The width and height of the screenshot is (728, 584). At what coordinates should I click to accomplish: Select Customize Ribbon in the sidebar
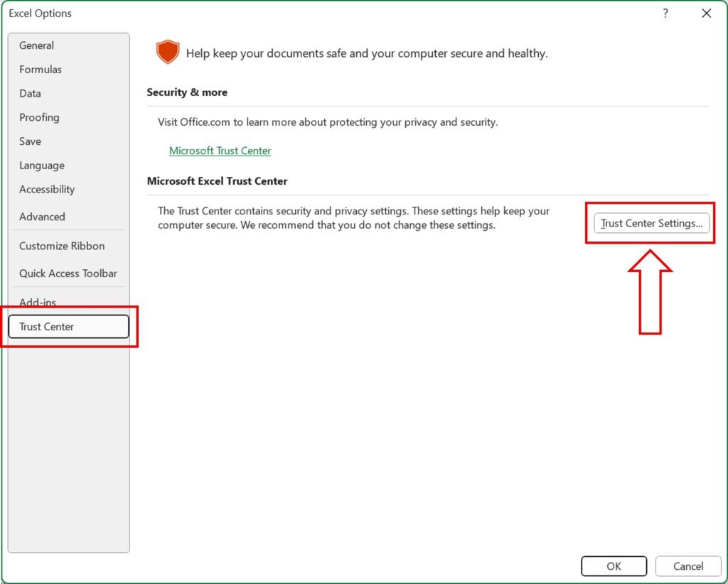[x=62, y=245]
